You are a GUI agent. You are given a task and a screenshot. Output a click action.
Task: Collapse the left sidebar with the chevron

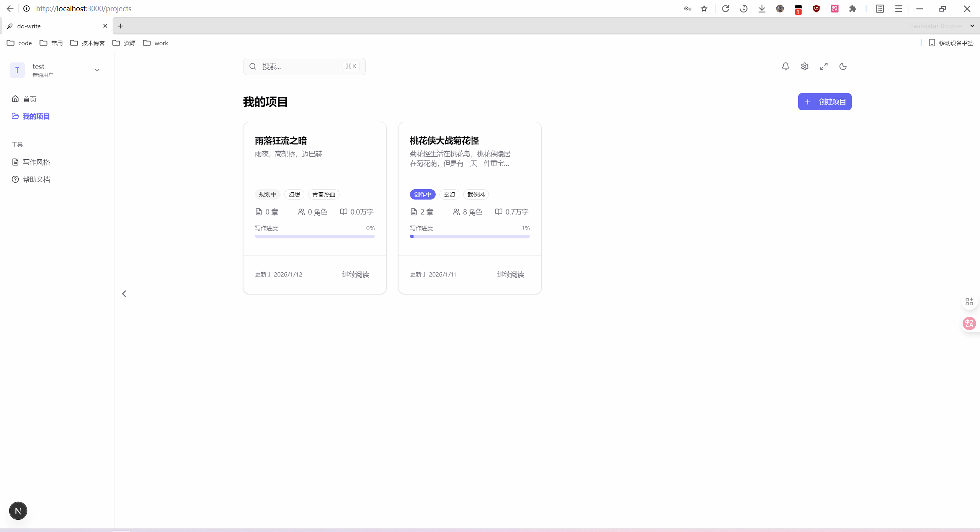[x=124, y=294]
